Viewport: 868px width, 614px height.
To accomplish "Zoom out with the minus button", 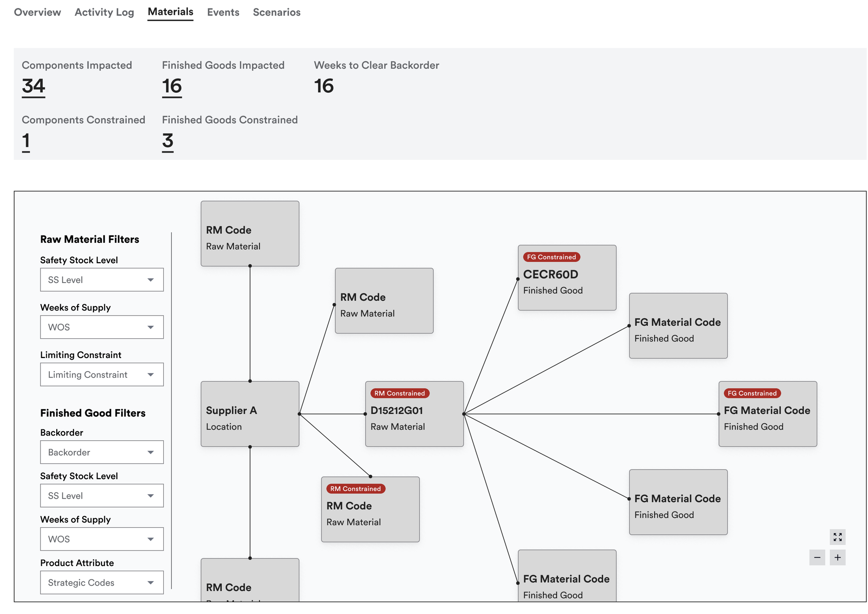I will tap(817, 557).
